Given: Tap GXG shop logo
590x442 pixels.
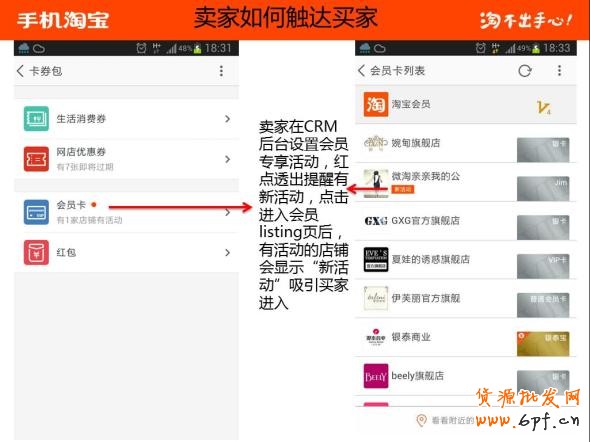Looking at the screenshot, I should click(376, 221).
